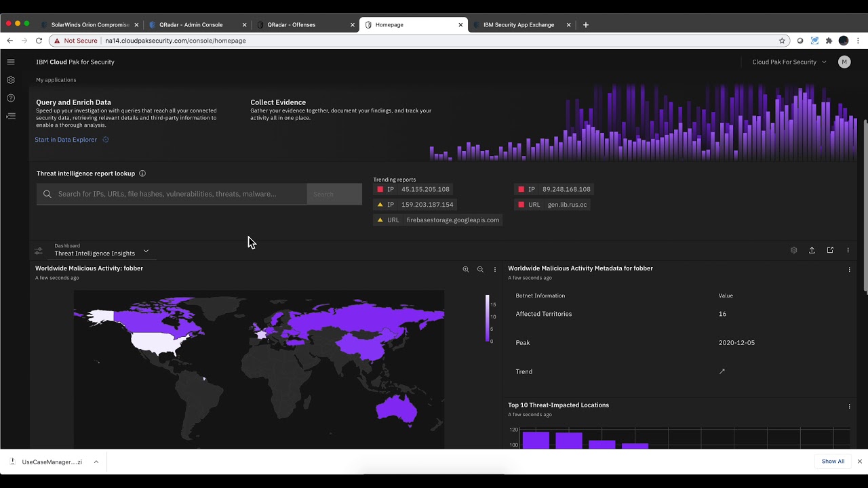Open trending report IP 89.248.168.108

pyautogui.click(x=554, y=189)
